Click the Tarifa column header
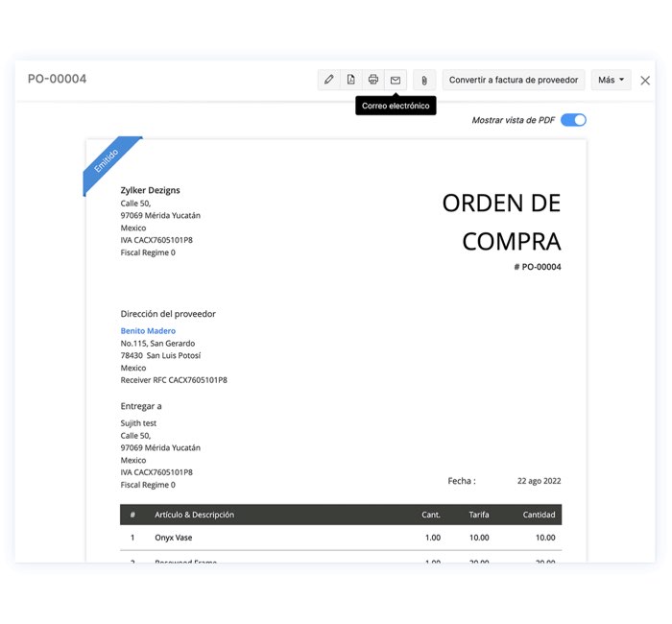The image size is (672, 624). tap(478, 515)
